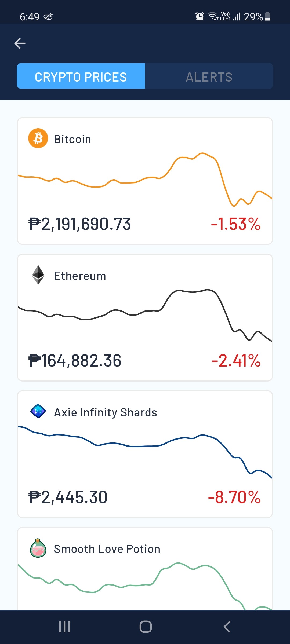Tap the Android home button icon

coord(146,627)
